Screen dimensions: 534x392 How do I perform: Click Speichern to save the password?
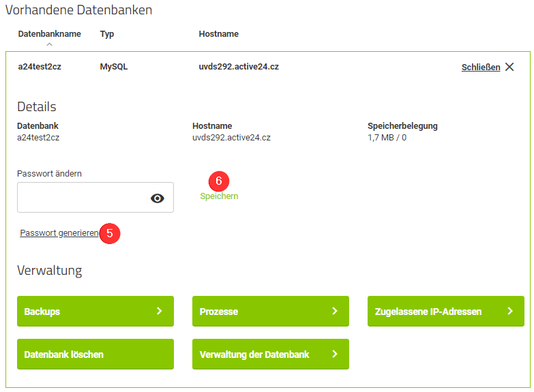(x=219, y=196)
